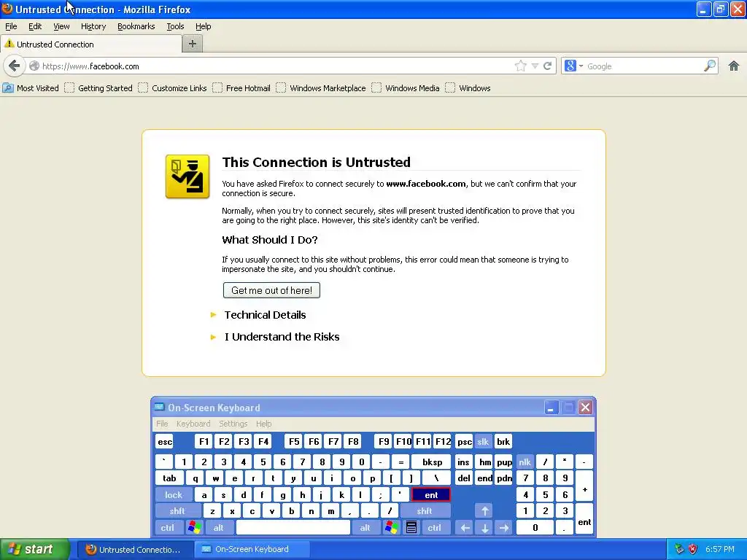Click the context menu key on keyboard
The height and width of the screenshot is (560, 747).
(411, 528)
